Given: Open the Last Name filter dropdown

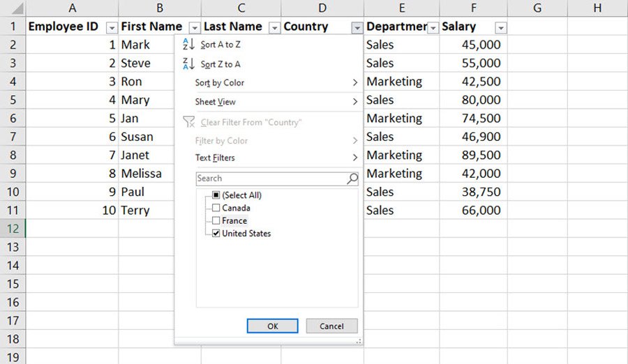Looking at the screenshot, I should (x=274, y=28).
